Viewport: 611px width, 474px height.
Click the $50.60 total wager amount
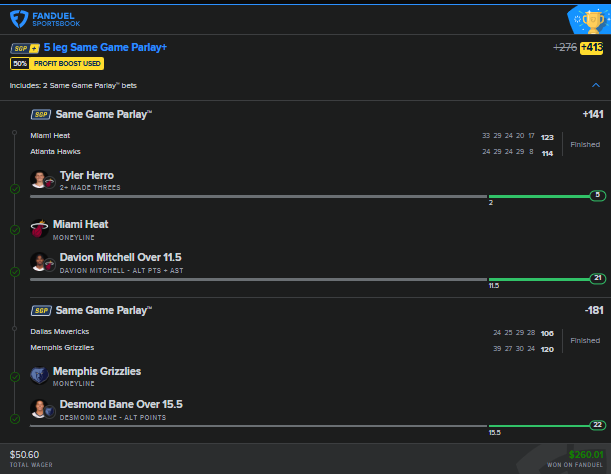[24, 455]
